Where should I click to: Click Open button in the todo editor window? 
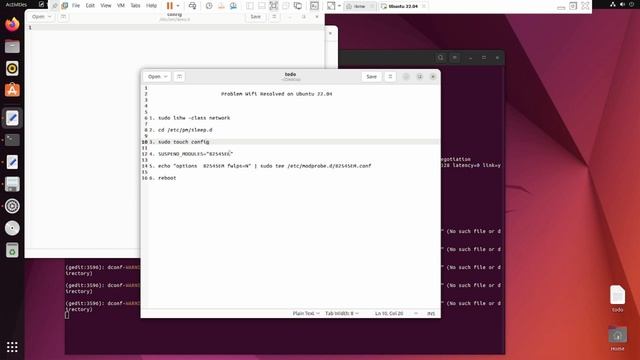coord(154,77)
